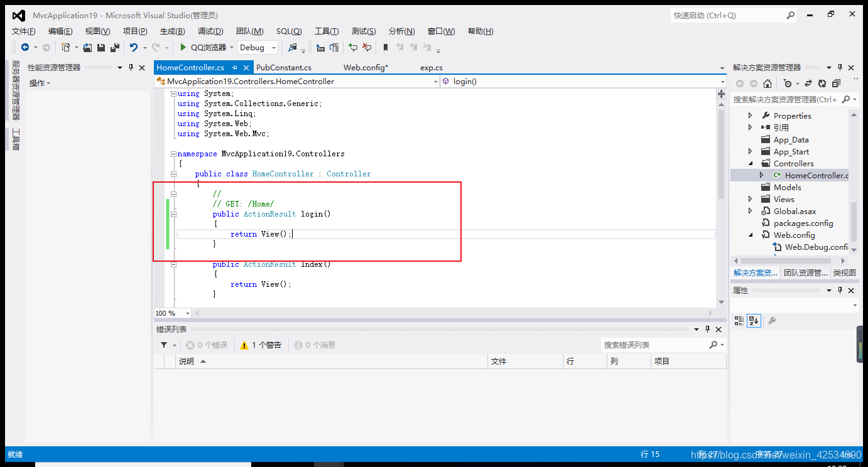The image size is (868, 467).
Task: Uncomment the selected lines icon
Action: [367, 47]
